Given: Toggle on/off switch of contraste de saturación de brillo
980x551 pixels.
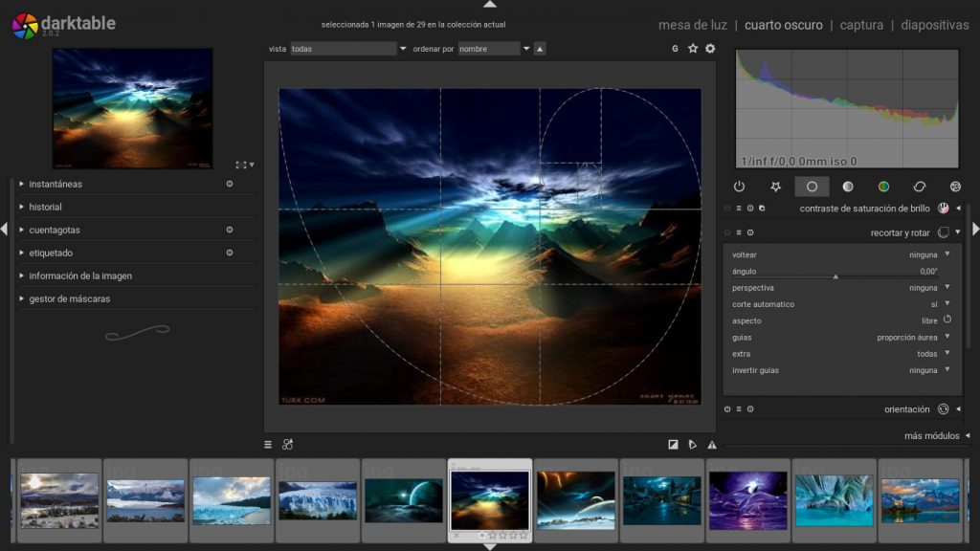Looking at the screenshot, I should pyautogui.click(x=727, y=208).
